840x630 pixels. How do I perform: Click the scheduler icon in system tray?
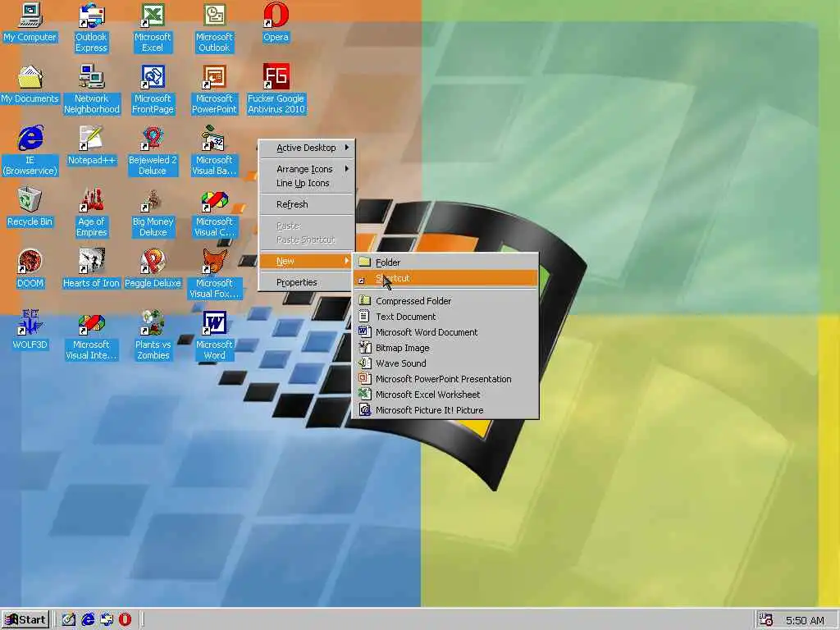[766, 620]
